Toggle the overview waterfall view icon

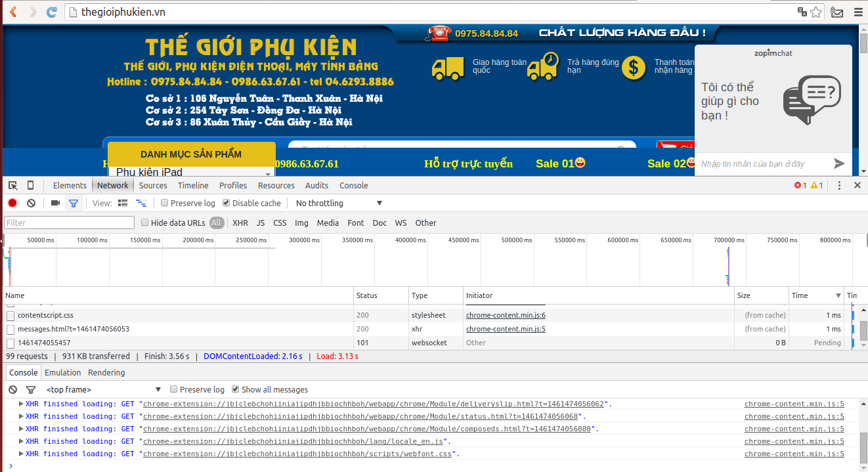pyautogui.click(x=141, y=203)
